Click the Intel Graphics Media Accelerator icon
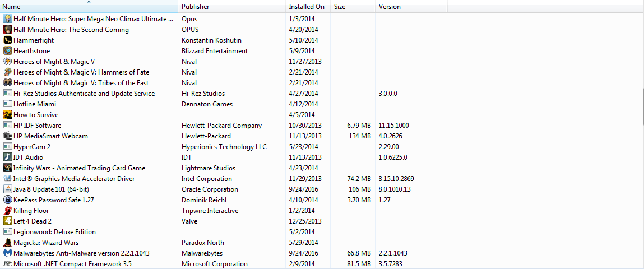 point(7,179)
